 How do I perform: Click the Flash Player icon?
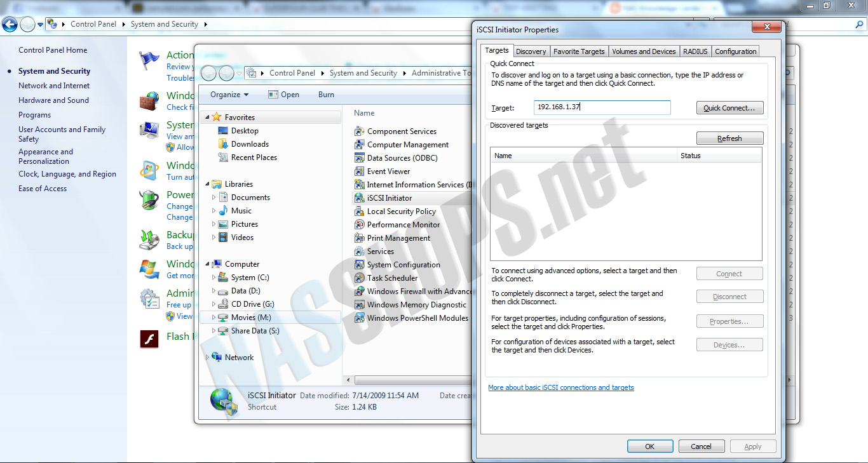pyautogui.click(x=149, y=339)
